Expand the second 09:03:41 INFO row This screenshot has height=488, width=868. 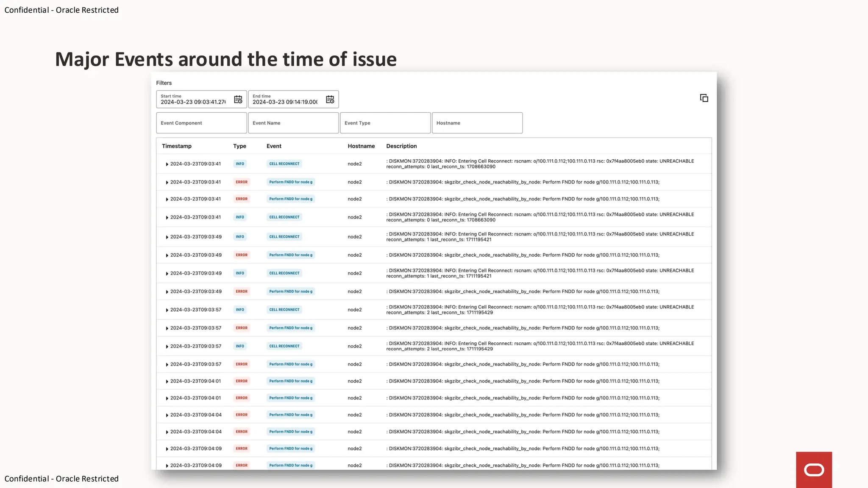point(167,217)
